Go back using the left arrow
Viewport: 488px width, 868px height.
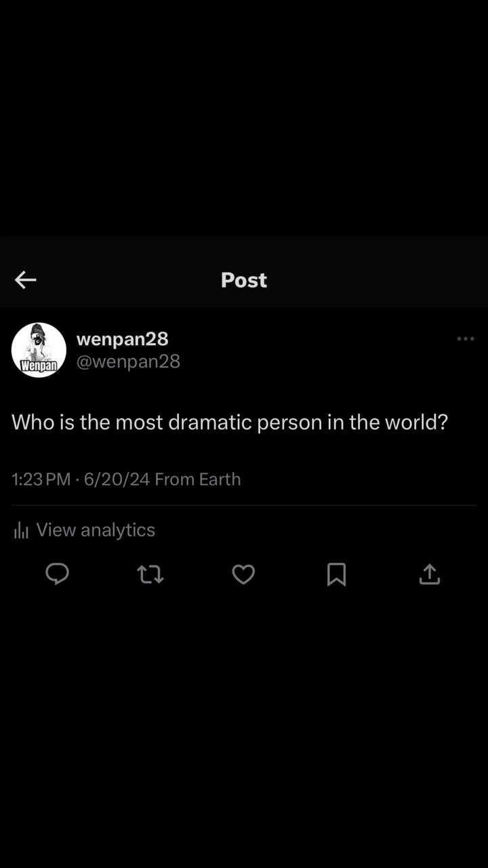pos(25,279)
